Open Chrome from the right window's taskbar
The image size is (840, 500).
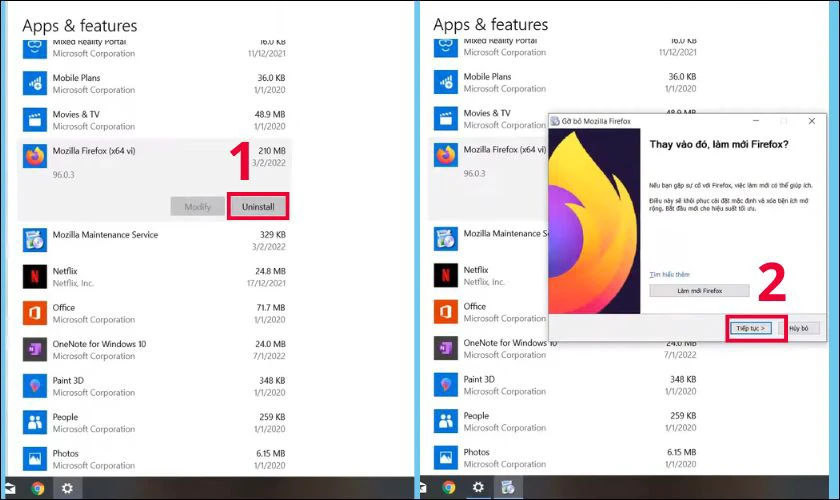pos(449,487)
